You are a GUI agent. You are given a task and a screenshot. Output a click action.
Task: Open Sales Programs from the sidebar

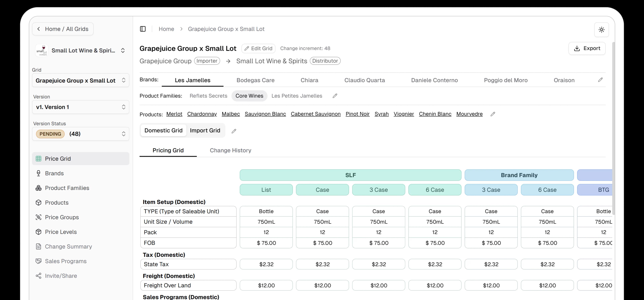39,261
